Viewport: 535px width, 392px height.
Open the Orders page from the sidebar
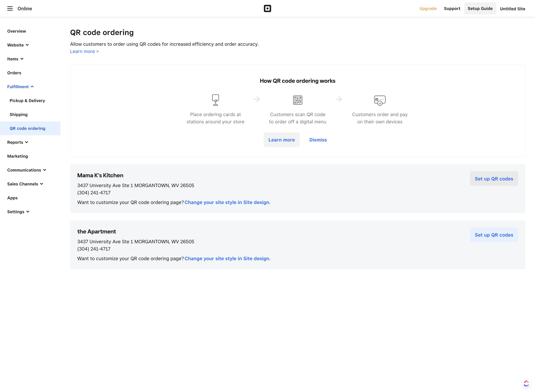pyautogui.click(x=14, y=73)
